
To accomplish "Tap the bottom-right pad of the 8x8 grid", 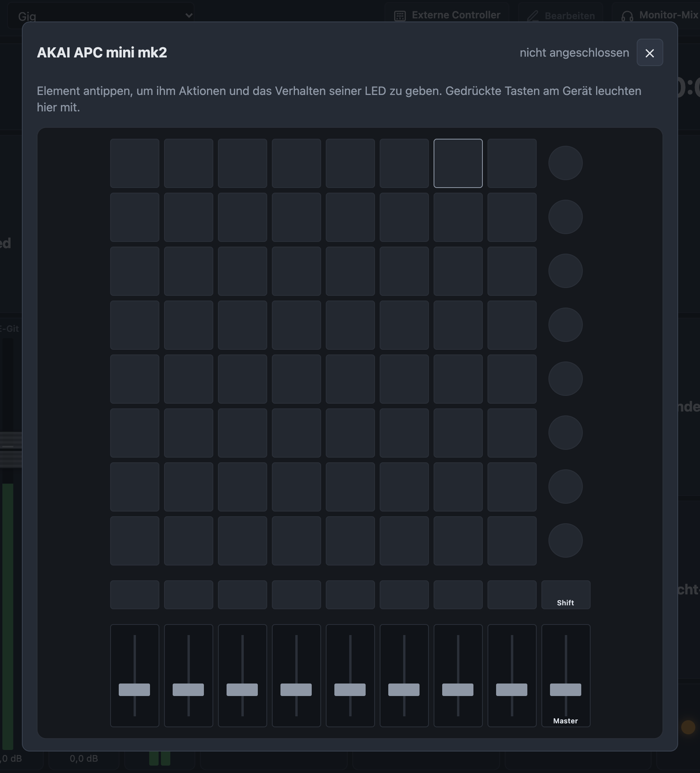I will 512,541.
